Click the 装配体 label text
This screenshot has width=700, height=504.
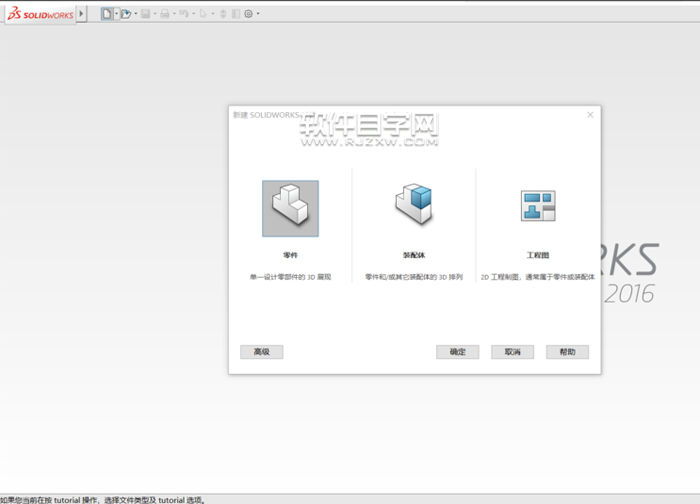tap(414, 255)
